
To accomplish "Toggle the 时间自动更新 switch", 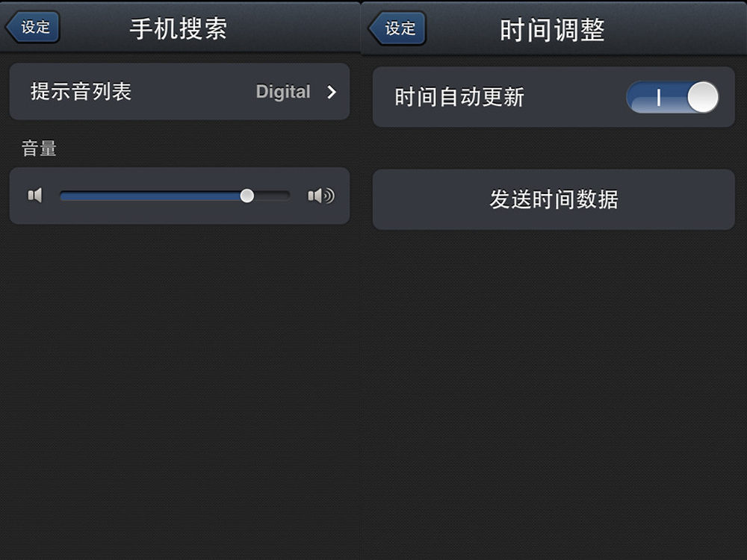I will click(x=673, y=97).
